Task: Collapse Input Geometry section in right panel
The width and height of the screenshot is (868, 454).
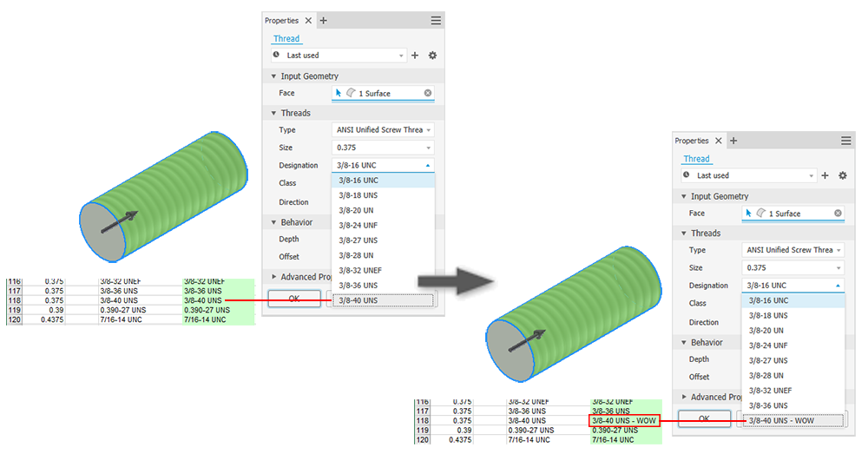Action: (684, 196)
